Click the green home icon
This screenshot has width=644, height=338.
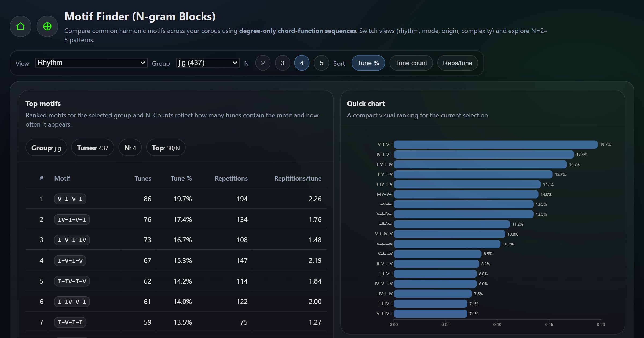[20, 26]
